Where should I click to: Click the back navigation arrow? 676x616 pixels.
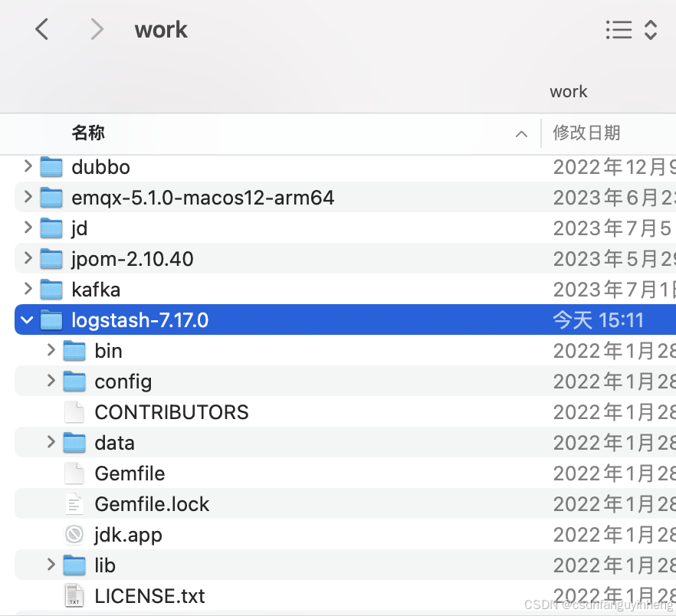(41, 29)
